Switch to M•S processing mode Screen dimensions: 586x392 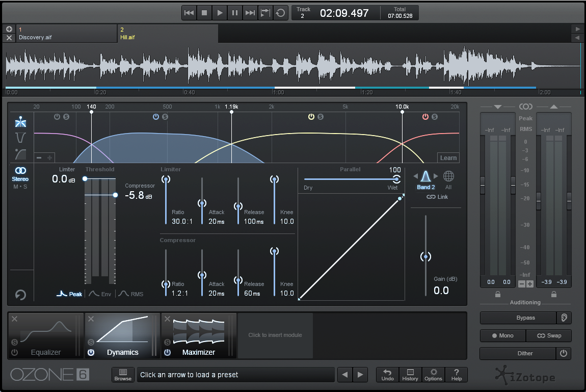pos(20,187)
